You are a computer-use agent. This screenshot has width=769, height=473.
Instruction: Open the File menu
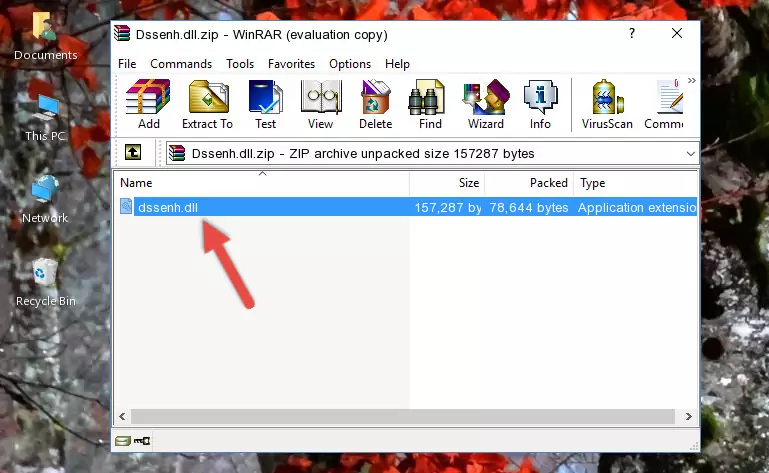pyautogui.click(x=127, y=64)
